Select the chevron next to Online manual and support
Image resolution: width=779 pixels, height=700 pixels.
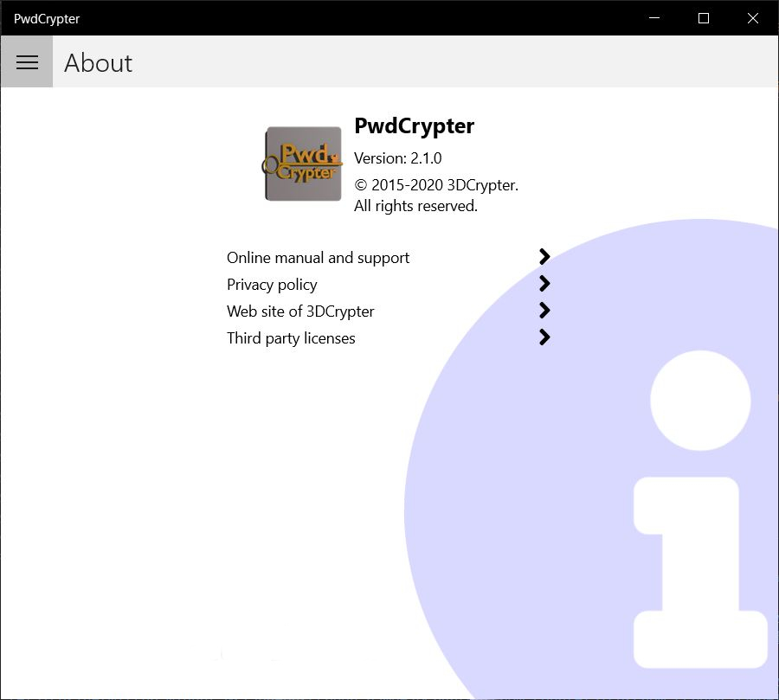coord(544,257)
